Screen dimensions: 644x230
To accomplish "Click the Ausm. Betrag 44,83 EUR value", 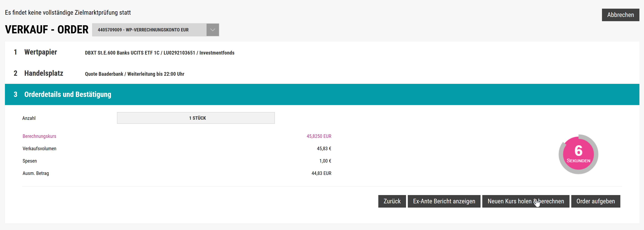I will click(x=321, y=173).
